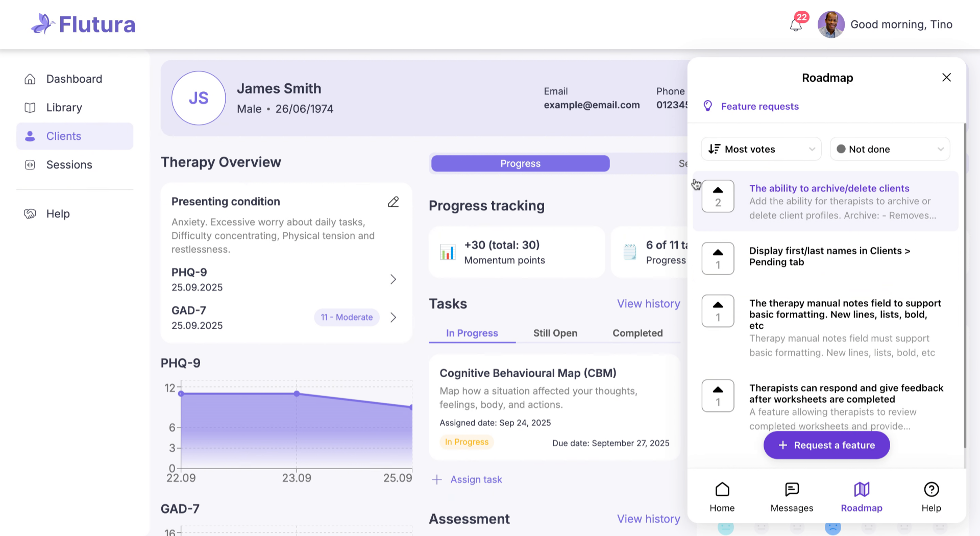This screenshot has width=980, height=536.
Task: Click the Flutura butterfly logo
Action: click(43, 24)
